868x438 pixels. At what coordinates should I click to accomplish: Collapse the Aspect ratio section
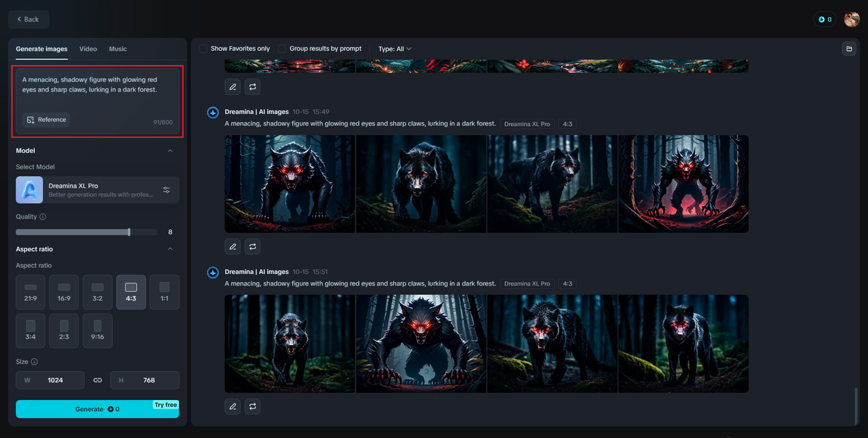pos(170,249)
